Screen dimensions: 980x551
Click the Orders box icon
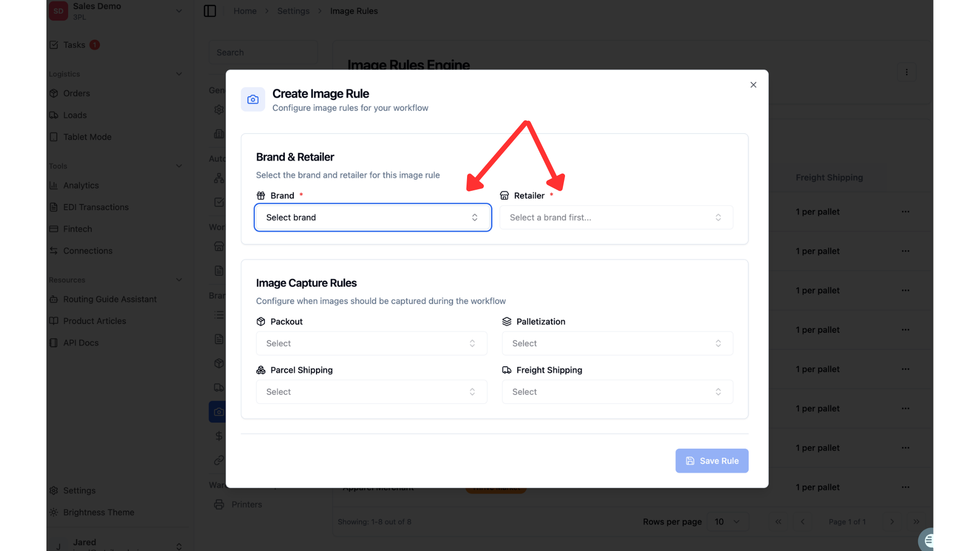pyautogui.click(x=54, y=93)
